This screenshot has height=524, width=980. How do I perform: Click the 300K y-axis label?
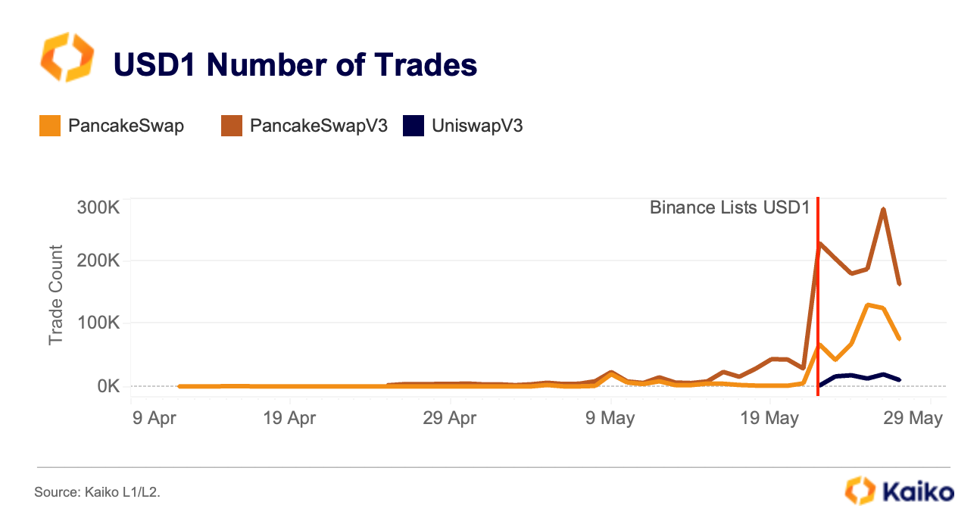pyautogui.click(x=98, y=207)
